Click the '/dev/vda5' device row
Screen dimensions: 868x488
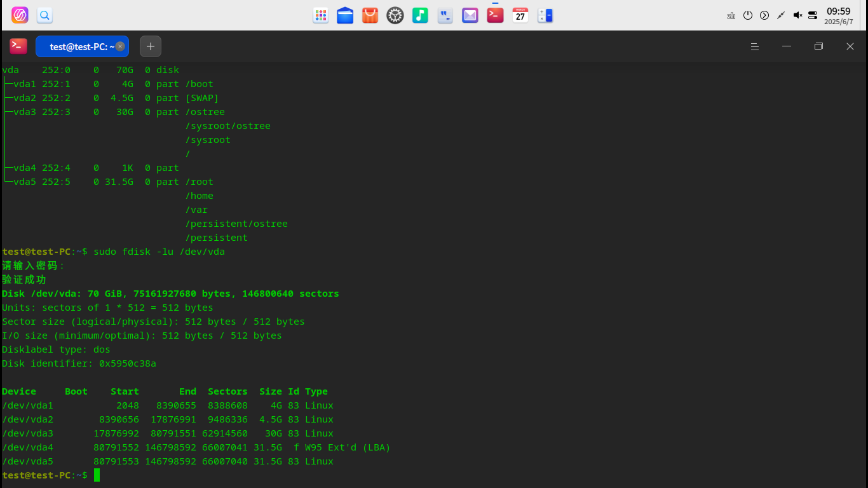(168, 461)
